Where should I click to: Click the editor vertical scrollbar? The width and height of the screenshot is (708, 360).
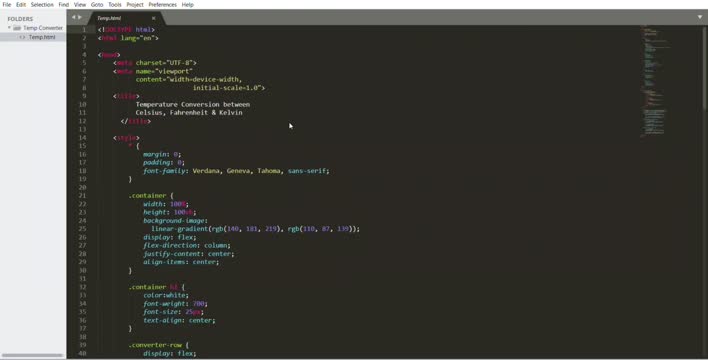click(x=705, y=68)
